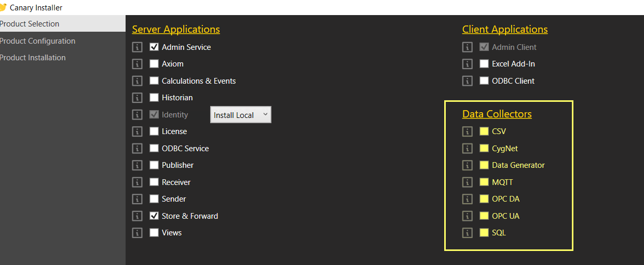This screenshot has width=644, height=265.
Task: Select the Data Generator checkbox
Action: click(x=484, y=165)
